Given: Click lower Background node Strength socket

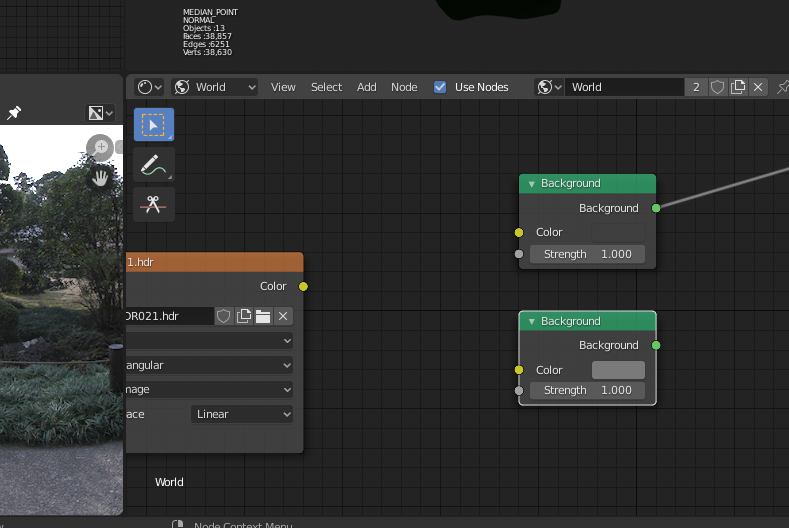Looking at the screenshot, I should point(519,390).
